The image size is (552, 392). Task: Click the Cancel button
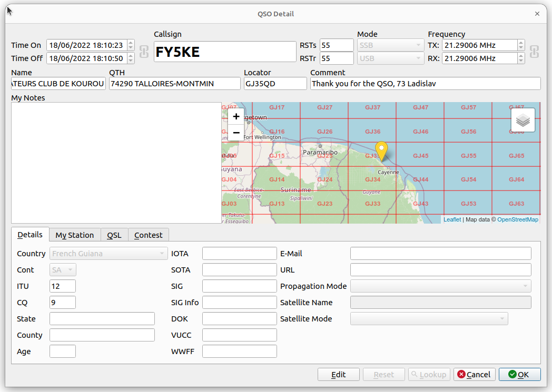(x=475, y=375)
